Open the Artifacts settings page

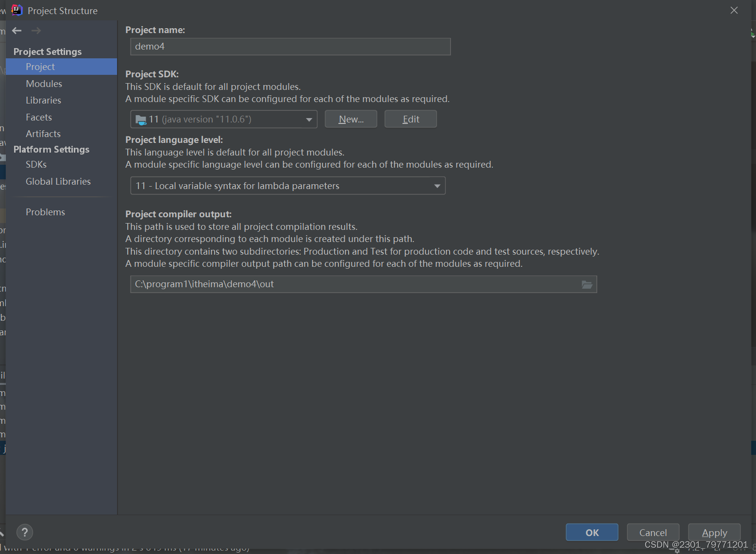(x=43, y=134)
